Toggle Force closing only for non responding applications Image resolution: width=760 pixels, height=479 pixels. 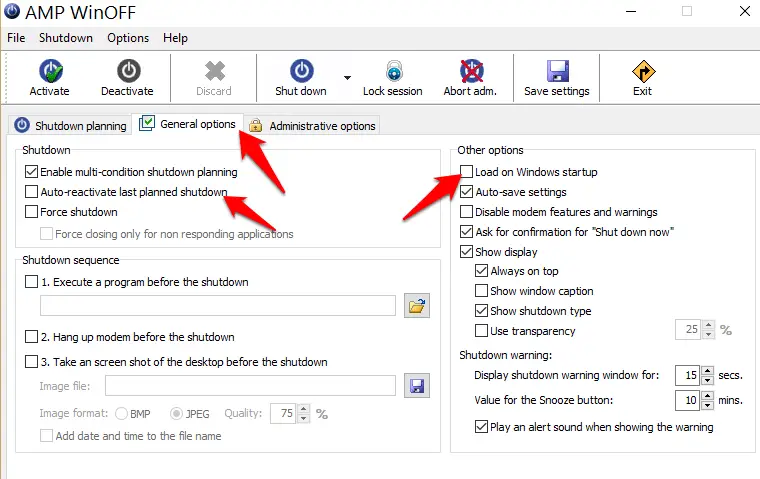tap(47, 234)
